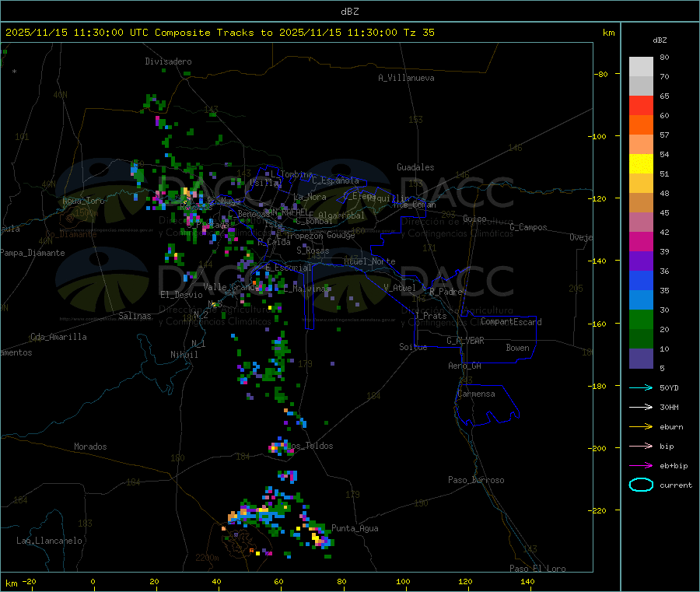Screen dimensions: 700x592
Task: Select the J_Prats map label
Action: pyautogui.click(x=430, y=316)
